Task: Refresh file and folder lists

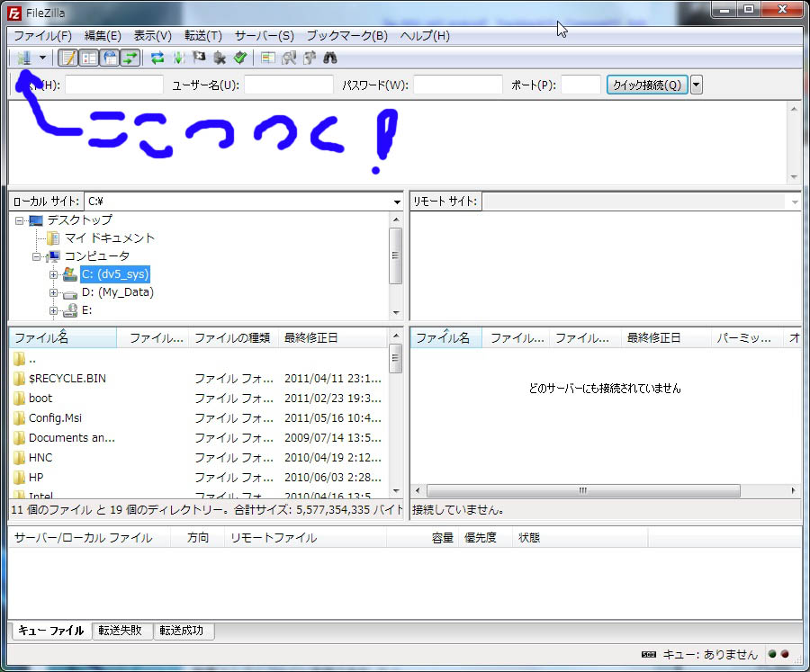Action: pos(157,58)
